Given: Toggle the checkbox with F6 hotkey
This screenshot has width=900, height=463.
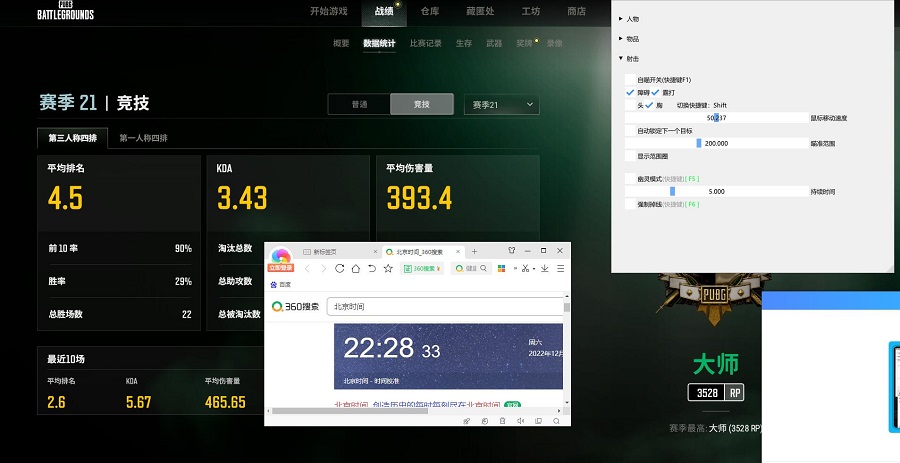Looking at the screenshot, I should pos(630,204).
